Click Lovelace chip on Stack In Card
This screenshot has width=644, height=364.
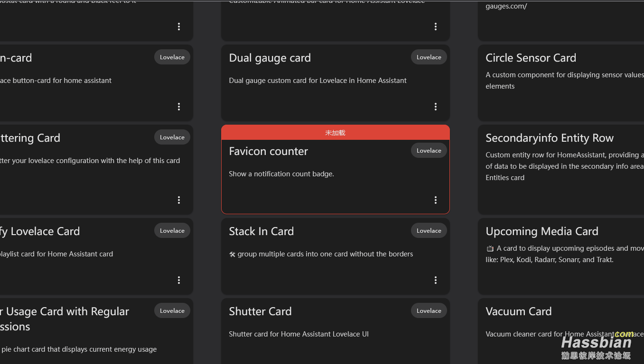click(429, 230)
